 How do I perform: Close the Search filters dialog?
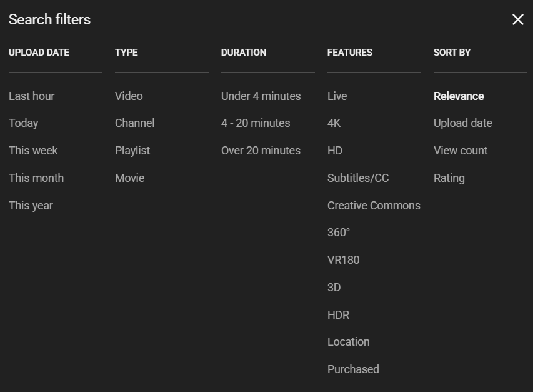click(x=517, y=19)
